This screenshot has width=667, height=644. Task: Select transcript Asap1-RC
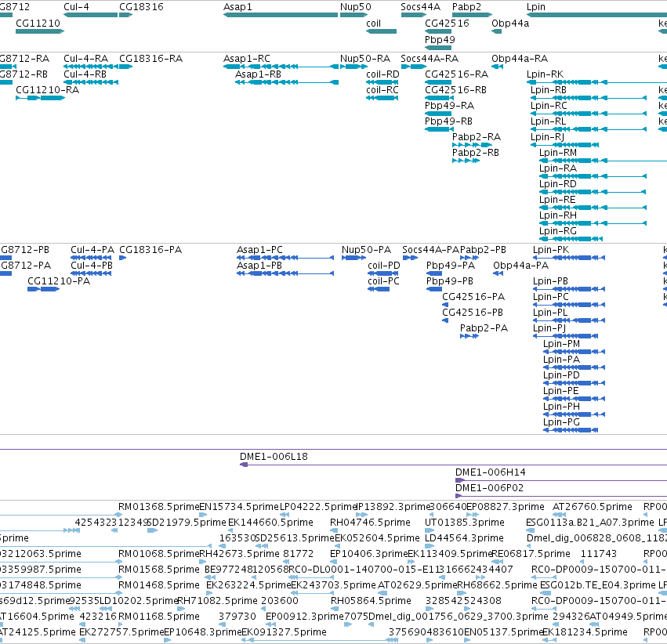tap(281, 67)
